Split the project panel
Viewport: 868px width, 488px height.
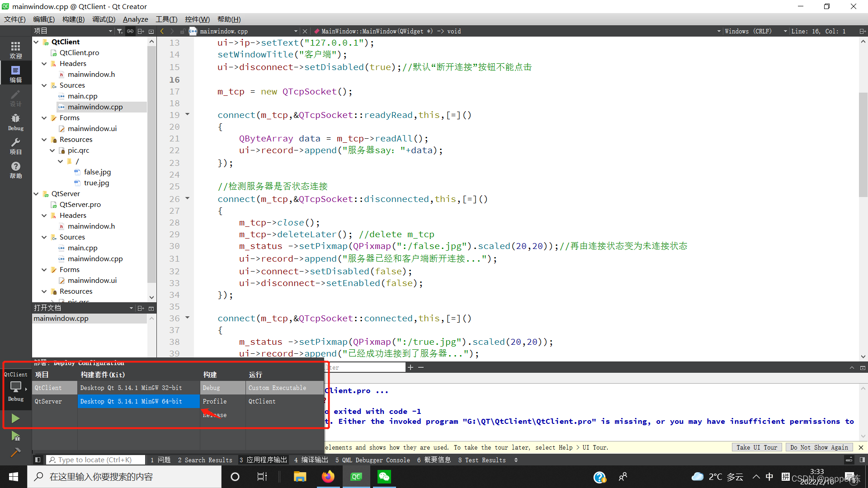click(x=141, y=31)
